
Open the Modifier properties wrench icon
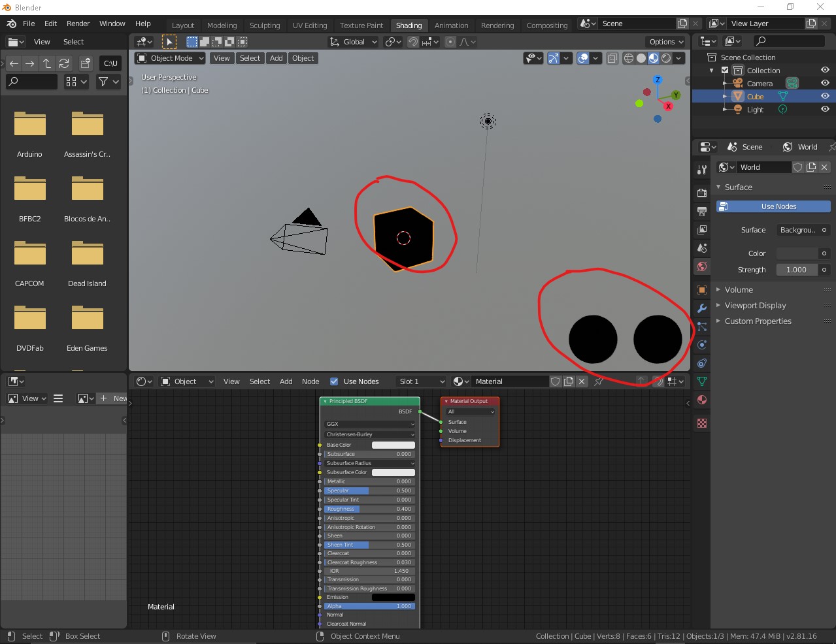[702, 308]
